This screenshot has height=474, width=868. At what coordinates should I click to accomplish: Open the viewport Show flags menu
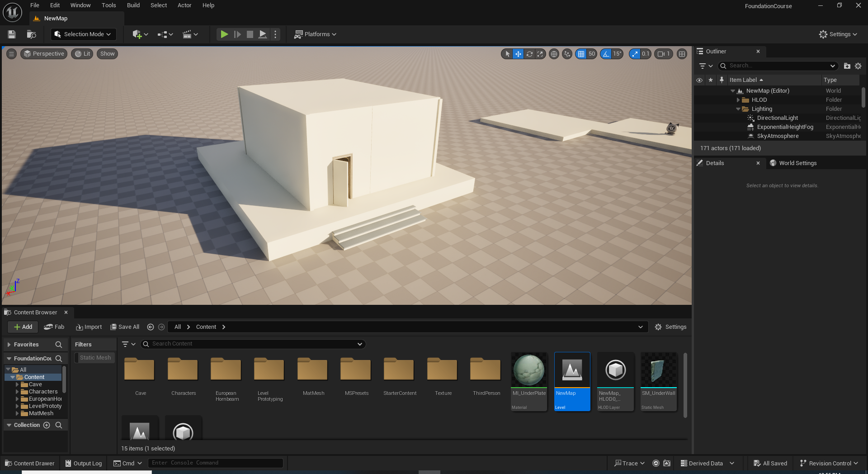pos(107,54)
